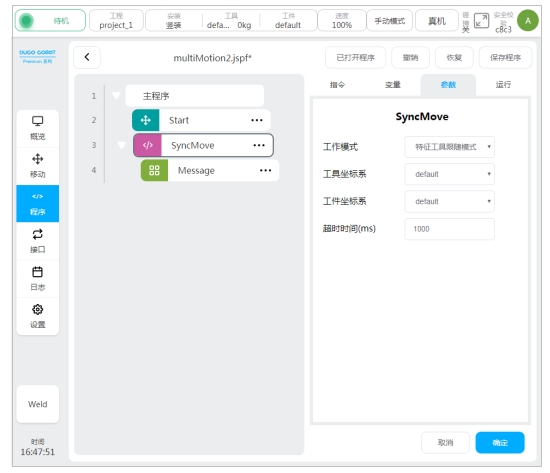
Task: Click the blue 确定 confirm button
Action: pos(500,442)
